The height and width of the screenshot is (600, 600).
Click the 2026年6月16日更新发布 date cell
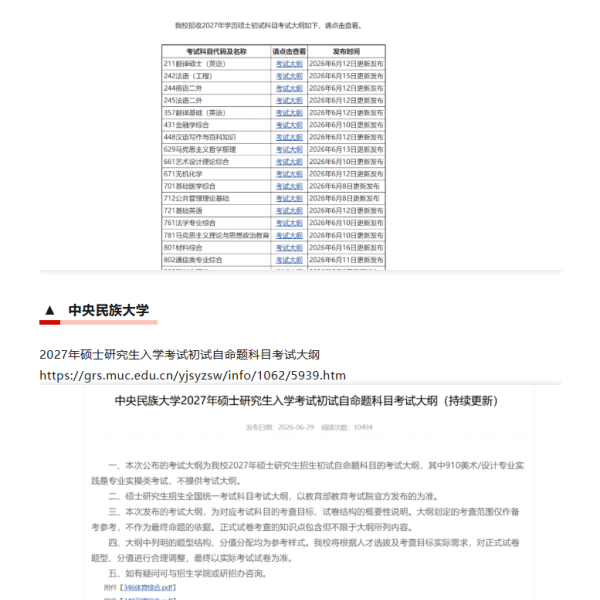point(346,248)
